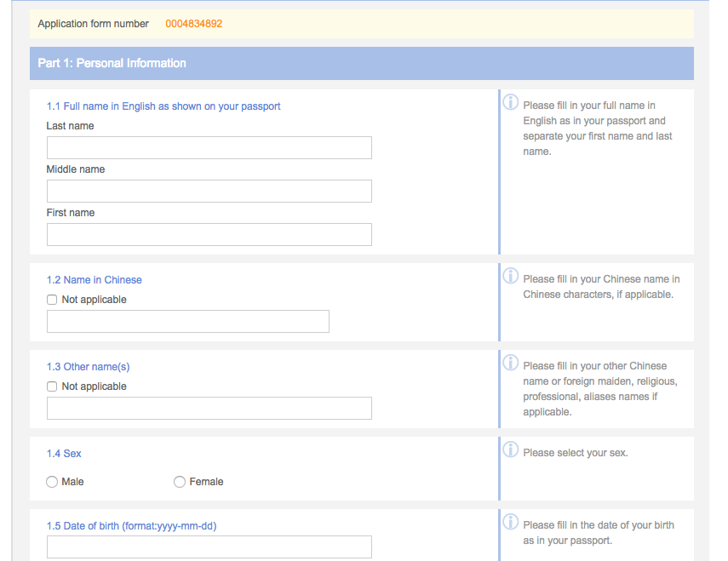
Task: Click info icon for Sex section
Action: click(511, 449)
